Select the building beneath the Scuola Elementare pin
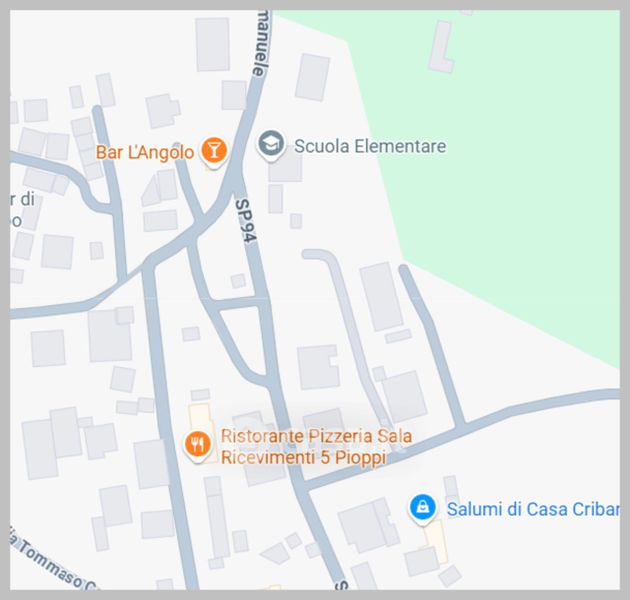 point(285,169)
